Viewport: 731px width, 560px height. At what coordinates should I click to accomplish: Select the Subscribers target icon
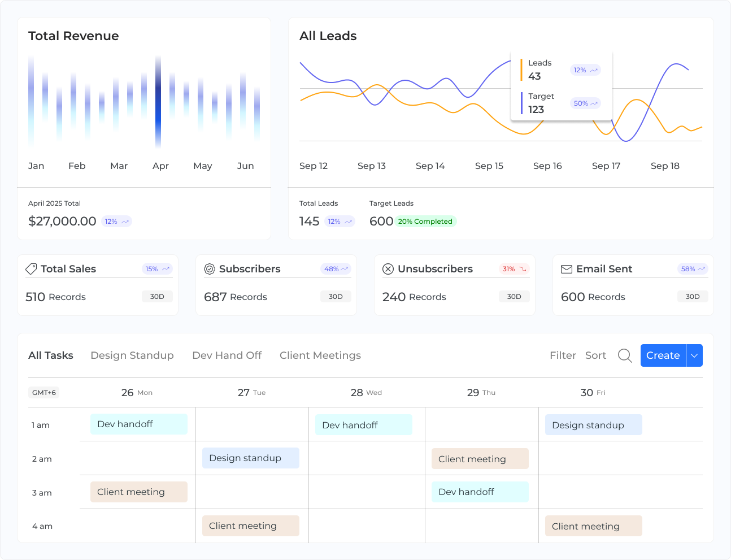(x=210, y=268)
